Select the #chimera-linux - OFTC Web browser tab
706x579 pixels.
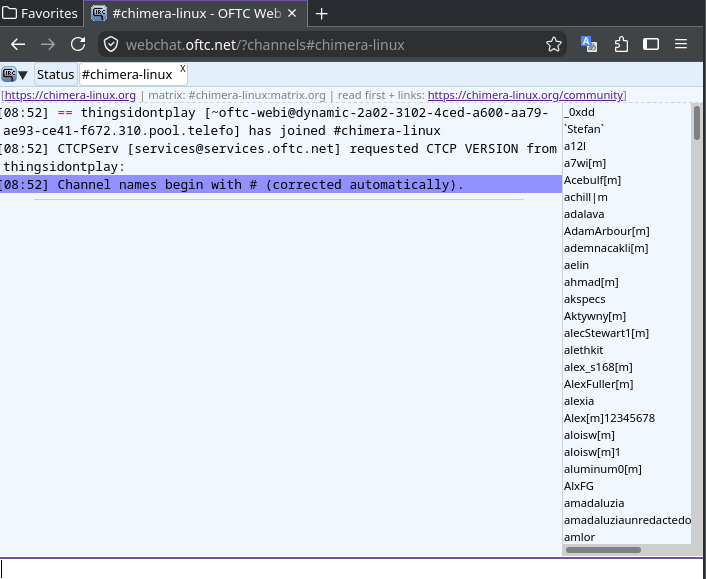(196, 14)
